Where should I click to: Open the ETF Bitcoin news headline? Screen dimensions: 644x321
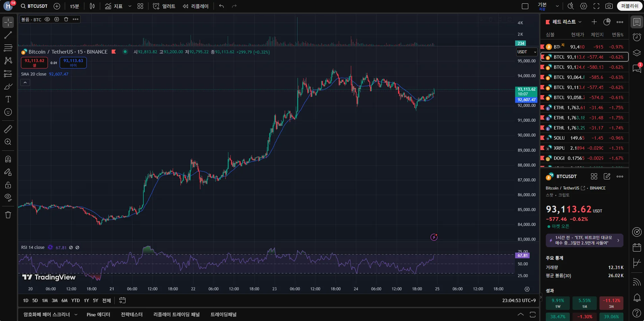584,240
